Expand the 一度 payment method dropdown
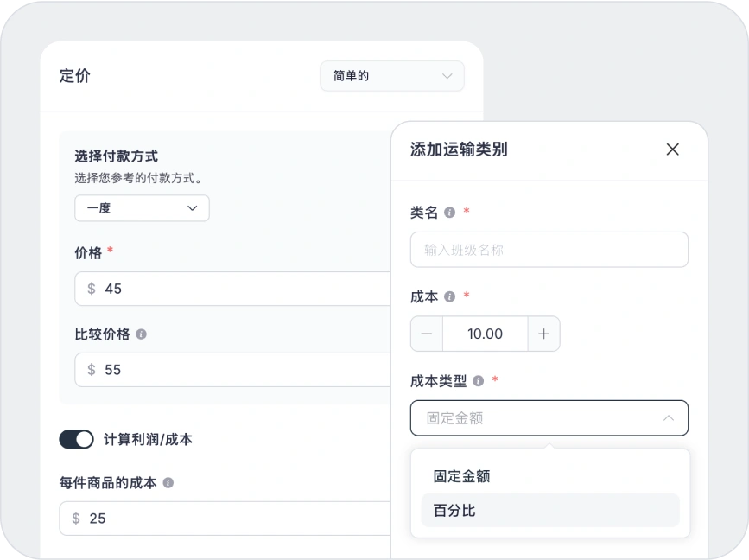 [x=142, y=208]
